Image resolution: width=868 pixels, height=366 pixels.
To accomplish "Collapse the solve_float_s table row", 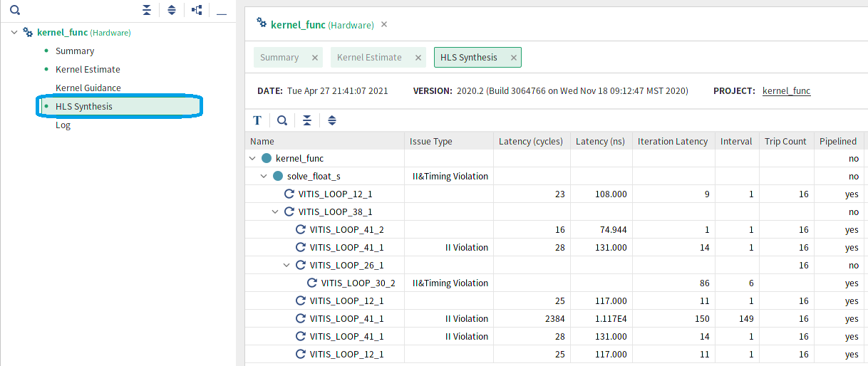I will tap(264, 176).
